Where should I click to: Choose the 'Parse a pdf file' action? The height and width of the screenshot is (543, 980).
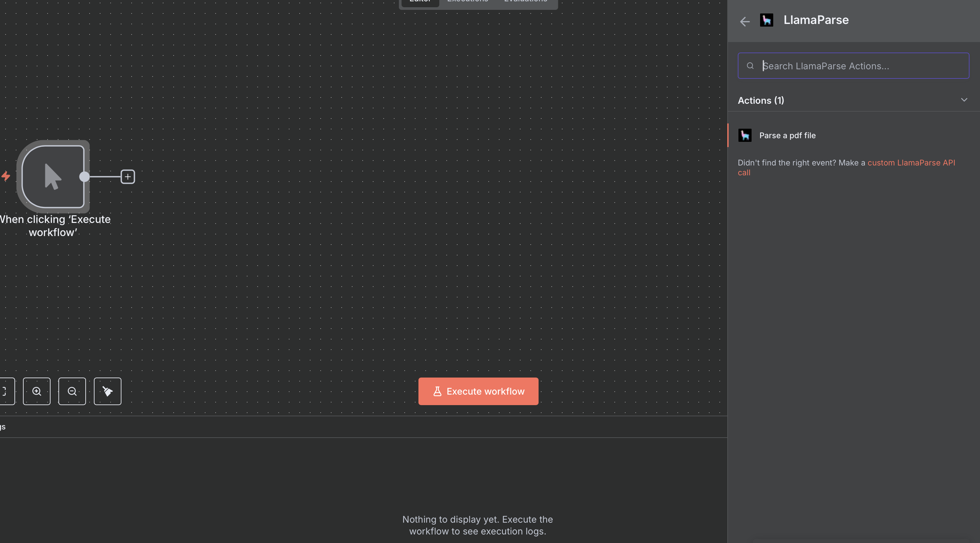[787, 136]
